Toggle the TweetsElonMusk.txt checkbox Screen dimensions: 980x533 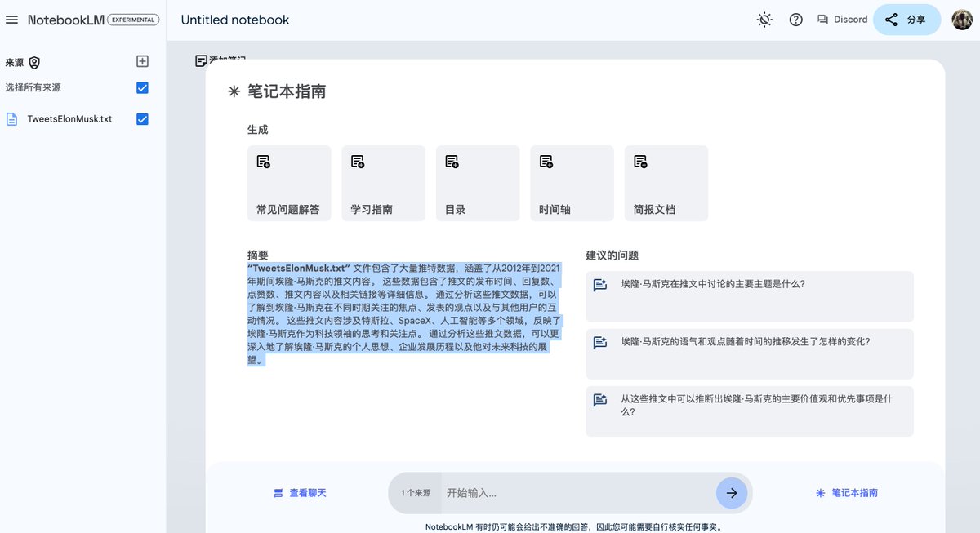point(142,119)
